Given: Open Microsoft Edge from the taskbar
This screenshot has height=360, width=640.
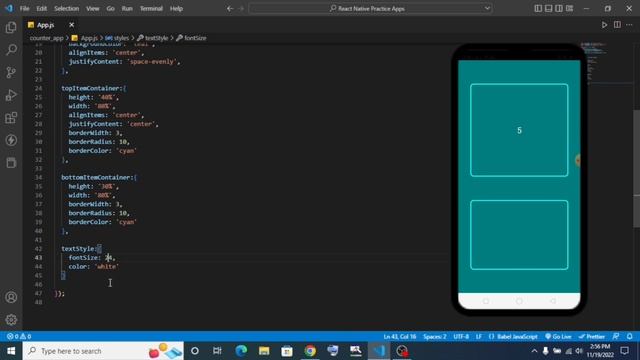Looking at the screenshot, I should point(241,351).
